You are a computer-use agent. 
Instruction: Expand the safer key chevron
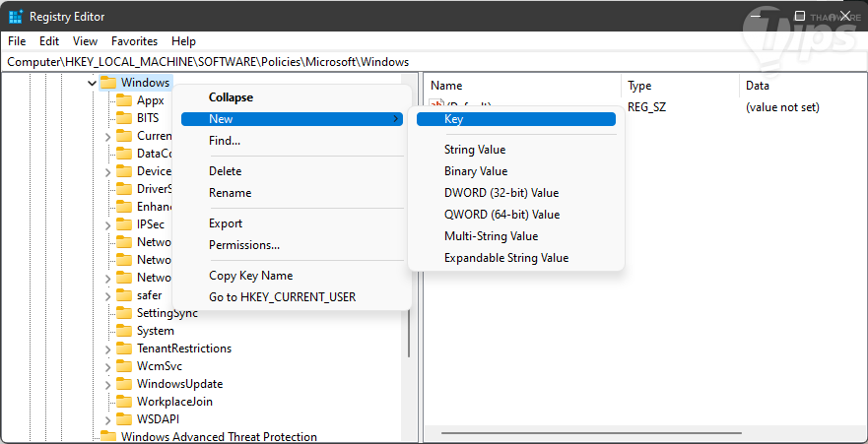[x=107, y=295]
